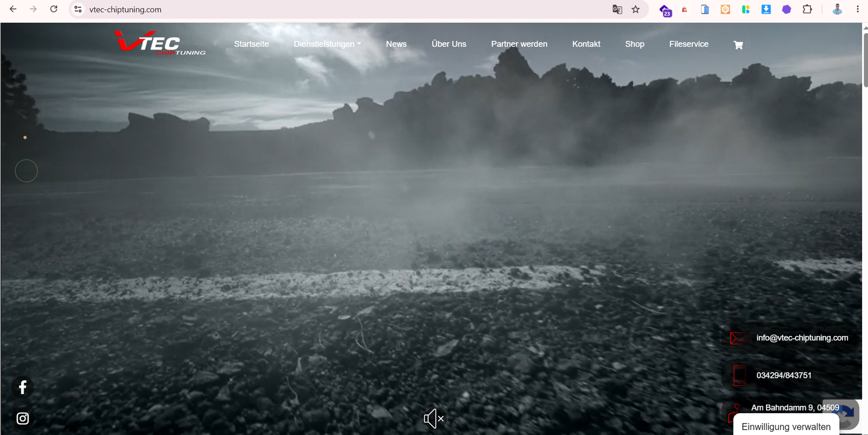Unmute the background video sound
The width and height of the screenshot is (868, 435).
click(433, 419)
